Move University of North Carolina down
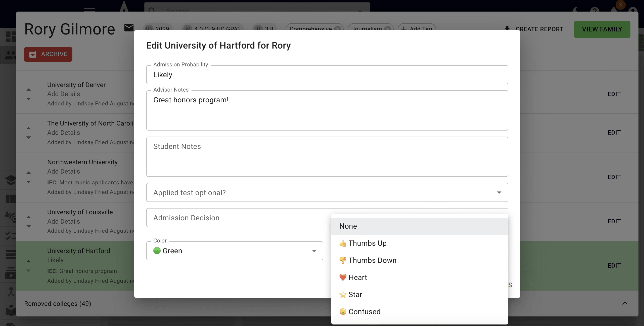Screen dimensions: 644x326 coord(29,137)
